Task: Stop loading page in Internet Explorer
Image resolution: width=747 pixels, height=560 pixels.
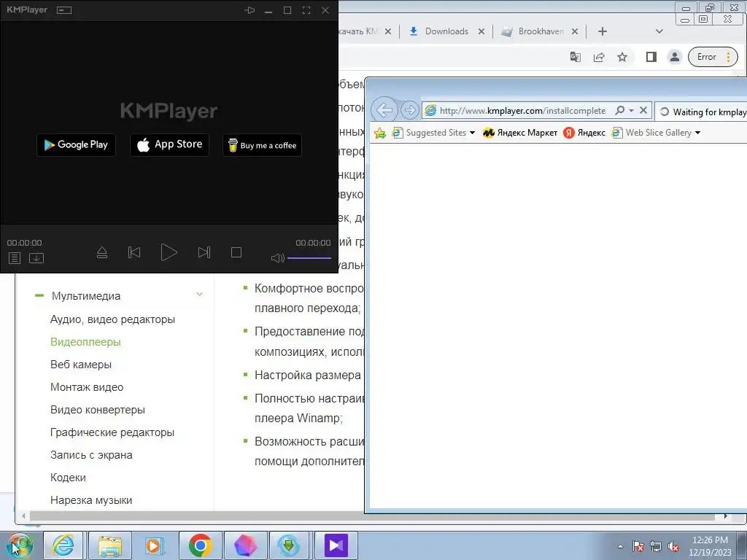Action: 643,110
